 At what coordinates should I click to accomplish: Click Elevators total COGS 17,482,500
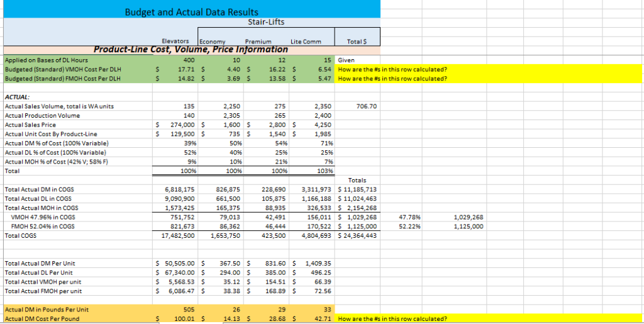click(x=179, y=236)
